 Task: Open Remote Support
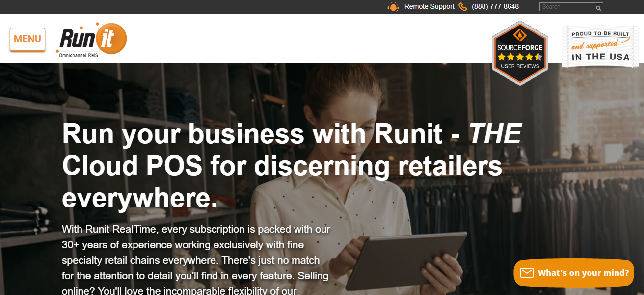(x=428, y=6)
